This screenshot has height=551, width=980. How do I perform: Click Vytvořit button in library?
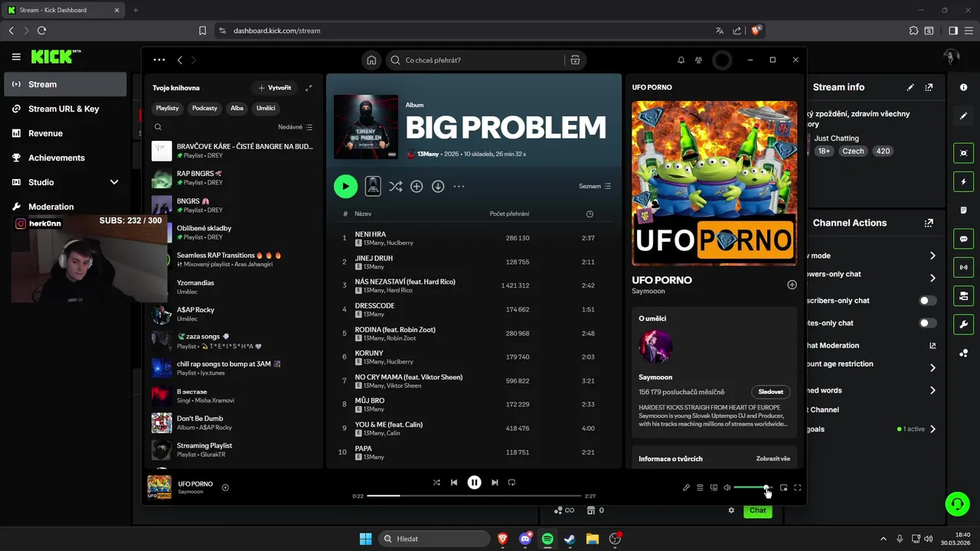point(275,88)
